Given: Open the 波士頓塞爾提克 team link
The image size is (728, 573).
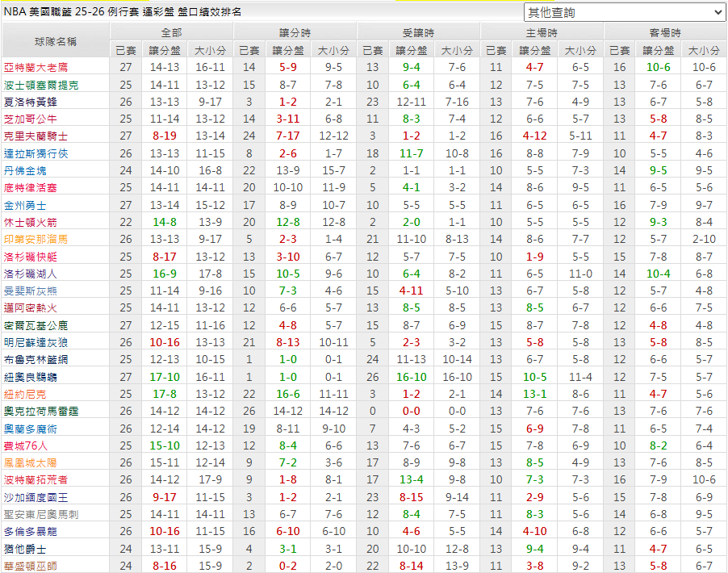Looking at the screenshot, I should coord(41,85).
